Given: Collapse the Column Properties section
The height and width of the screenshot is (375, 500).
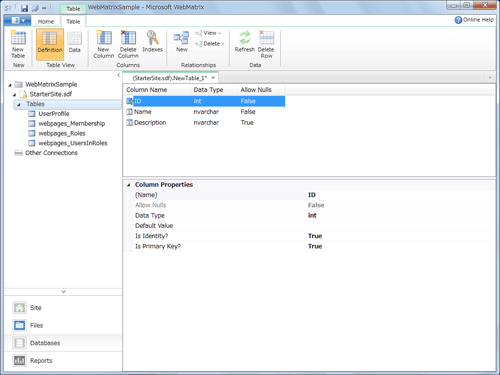Looking at the screenshot, I should coord(129,185).
